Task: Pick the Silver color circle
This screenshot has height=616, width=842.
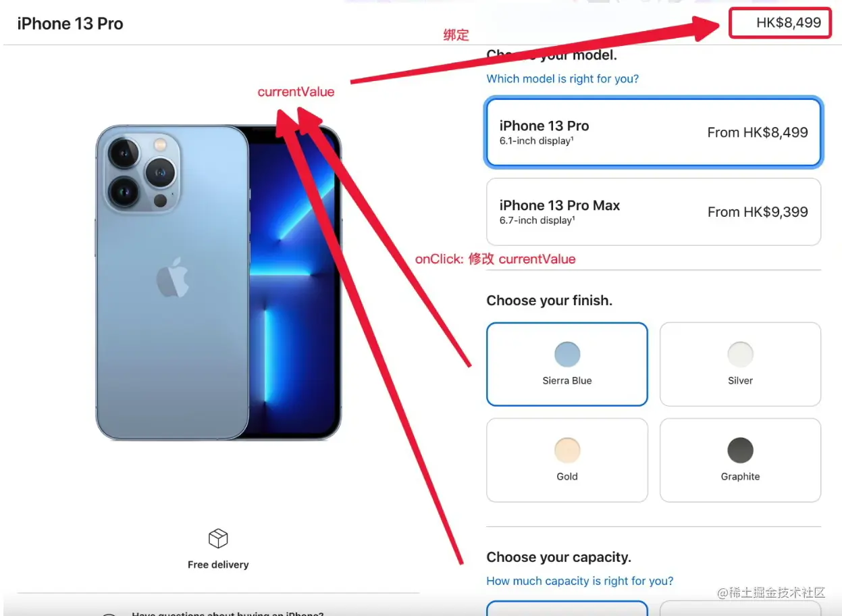Action: 740,354
